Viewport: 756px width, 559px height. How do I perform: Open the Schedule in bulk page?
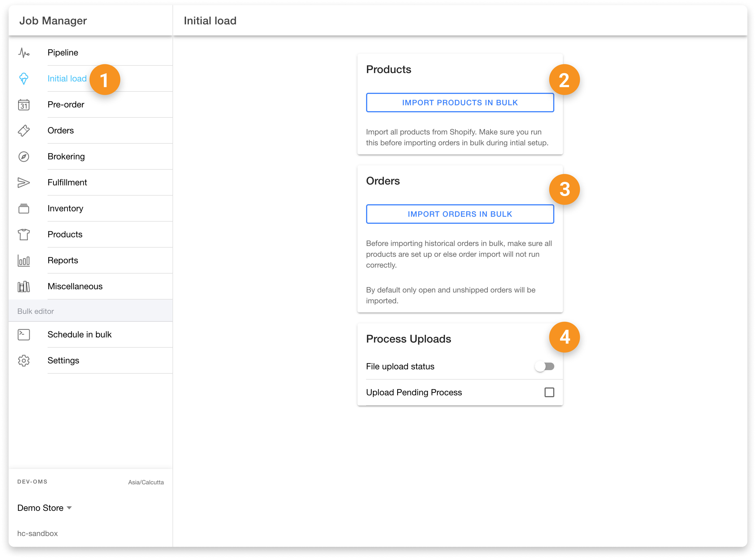(x=79, y=335)
